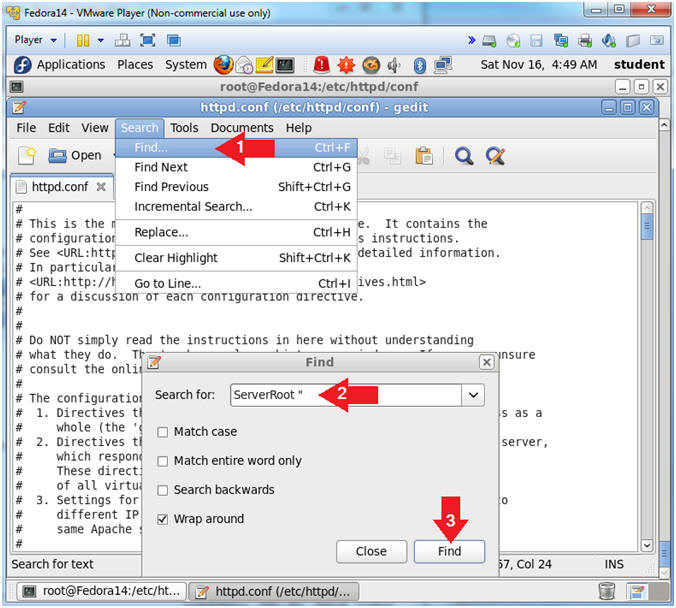Click the Open button in gedit toolbar
Viewport: 676px width, 608px height.
click(75, 155)
